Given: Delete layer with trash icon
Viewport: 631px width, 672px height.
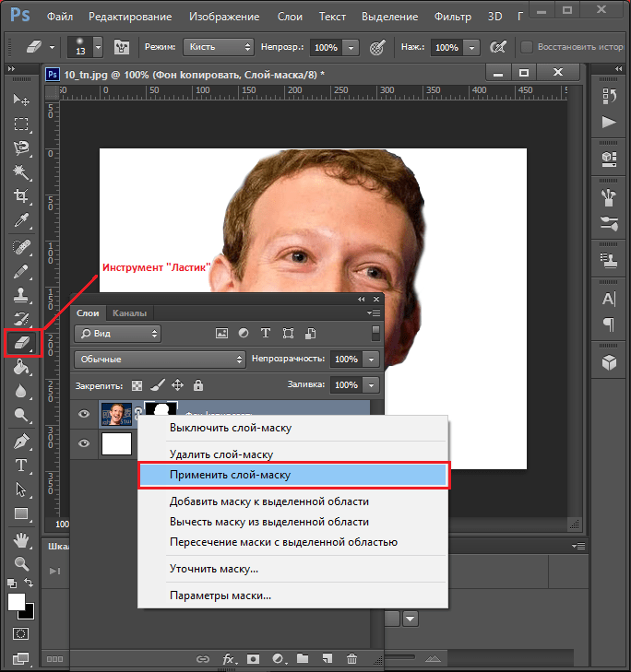Looking at the screenshot, I should [x=351, y=659].
